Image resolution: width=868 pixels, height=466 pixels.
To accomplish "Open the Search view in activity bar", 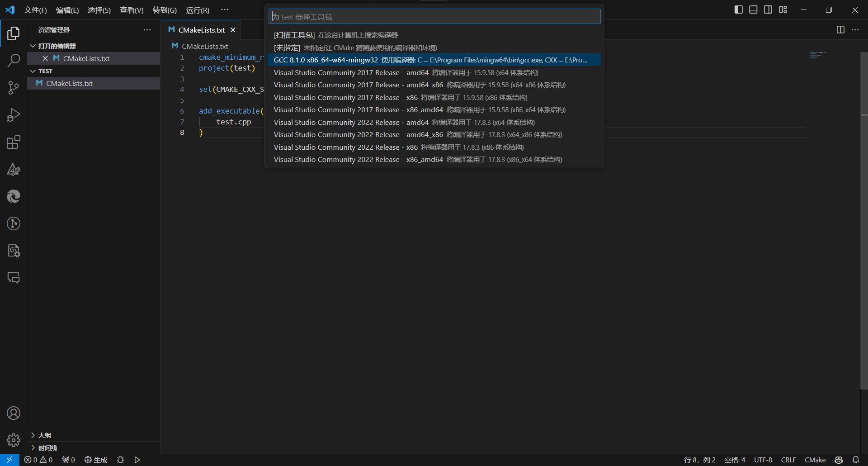I will pyautogui.click(x=14, y=60).
